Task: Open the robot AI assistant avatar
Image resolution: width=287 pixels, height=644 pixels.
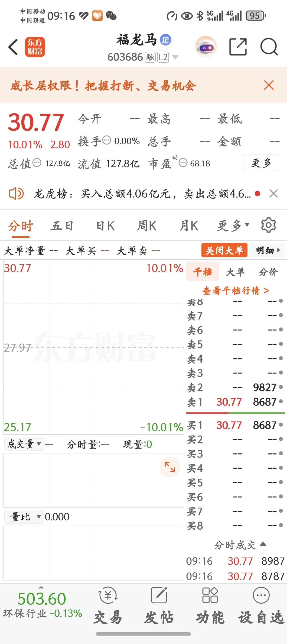Action: [206, 47]
